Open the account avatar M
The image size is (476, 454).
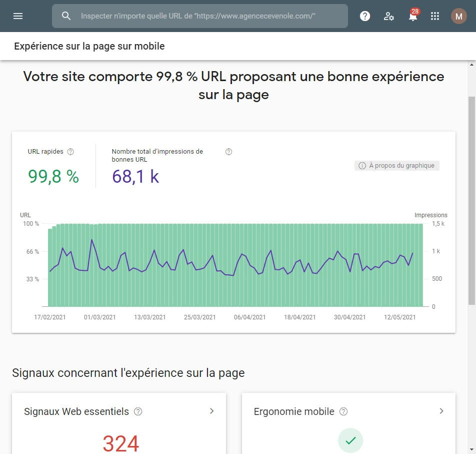[x=458, y=16]
